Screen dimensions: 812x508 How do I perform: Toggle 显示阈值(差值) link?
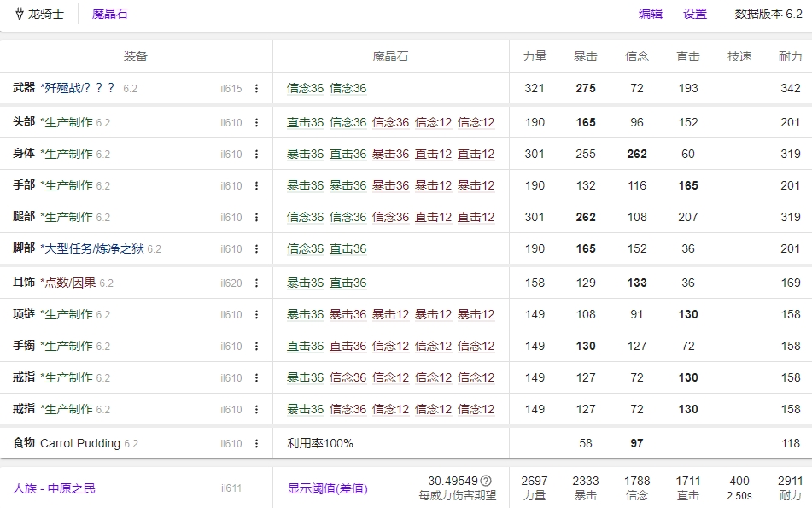click(x=327, y=488)
